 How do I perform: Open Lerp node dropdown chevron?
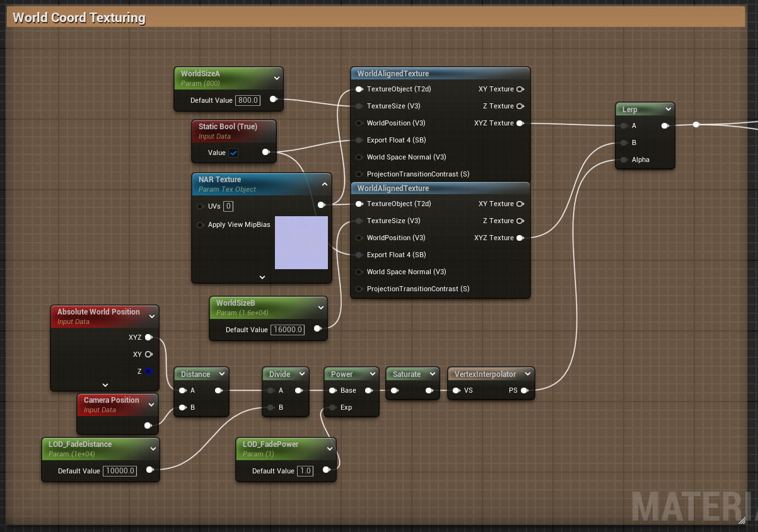click(x=668, y=110)
